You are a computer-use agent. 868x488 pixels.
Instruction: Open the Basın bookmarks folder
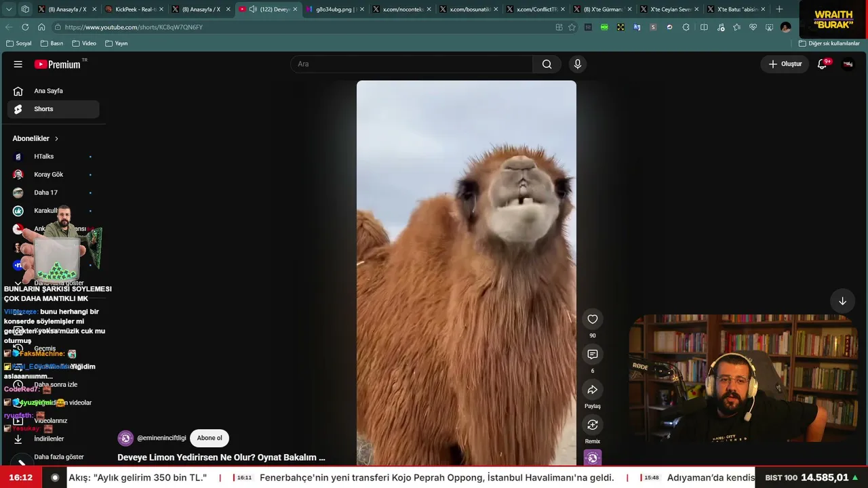coord(52,43)
